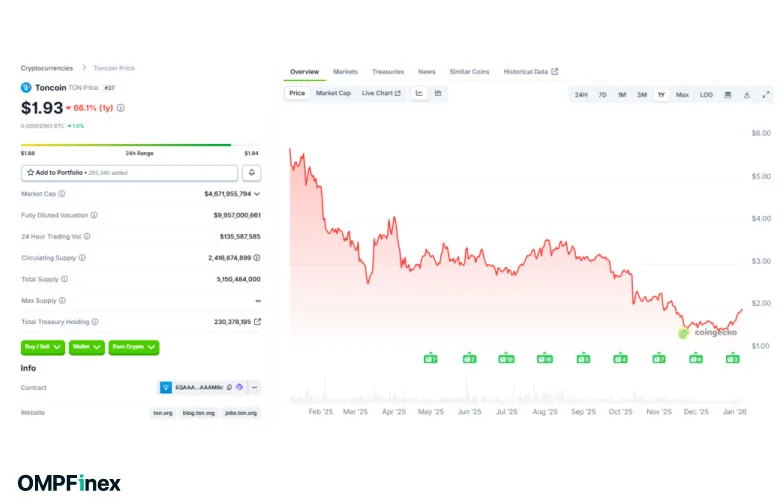Switch to the Markets tab

tap(345, 72)
